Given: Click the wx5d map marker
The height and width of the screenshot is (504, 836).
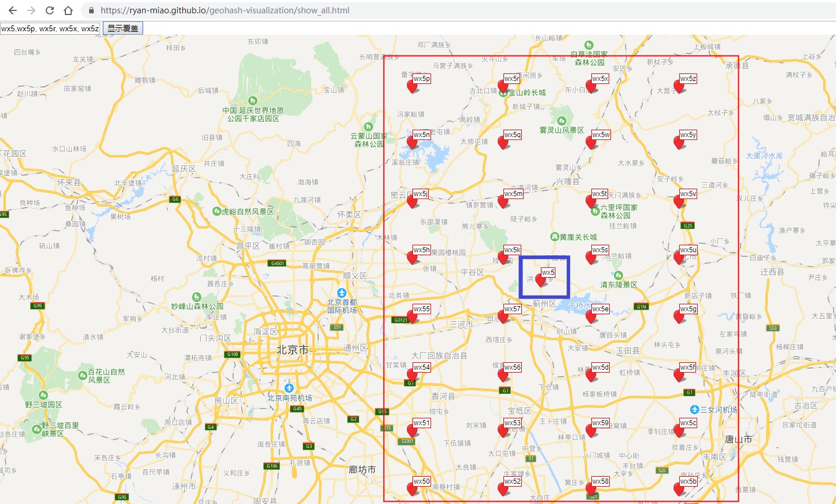Looking at the screenshot, I should [591, 376].
